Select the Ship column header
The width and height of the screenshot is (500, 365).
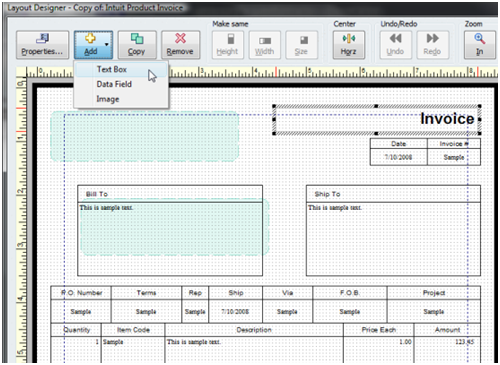[x=236, y=293]
